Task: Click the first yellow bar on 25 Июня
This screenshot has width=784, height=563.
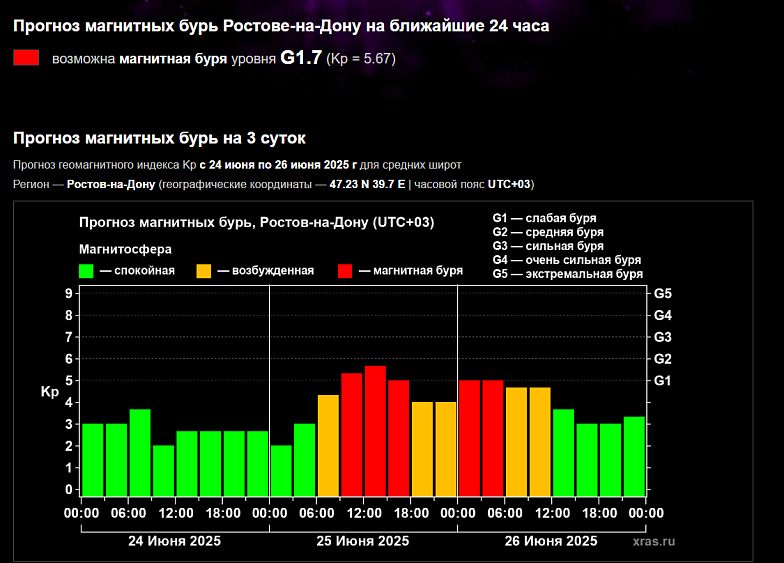Action: [328, 446]
